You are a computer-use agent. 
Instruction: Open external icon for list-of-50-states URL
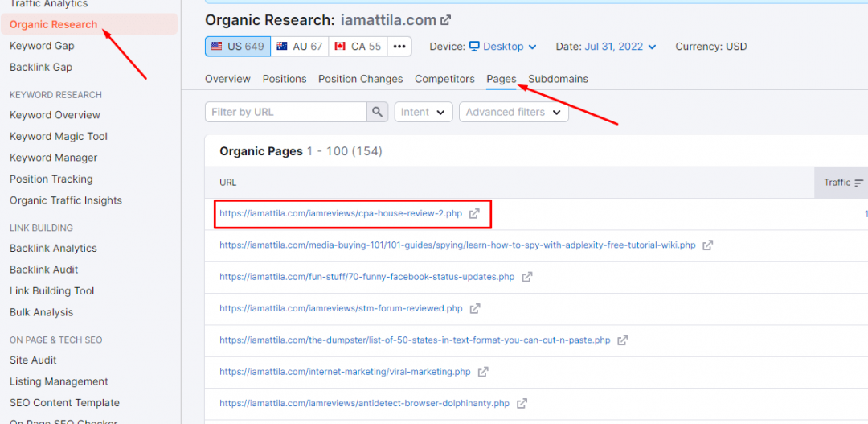[x=622, y=340]
